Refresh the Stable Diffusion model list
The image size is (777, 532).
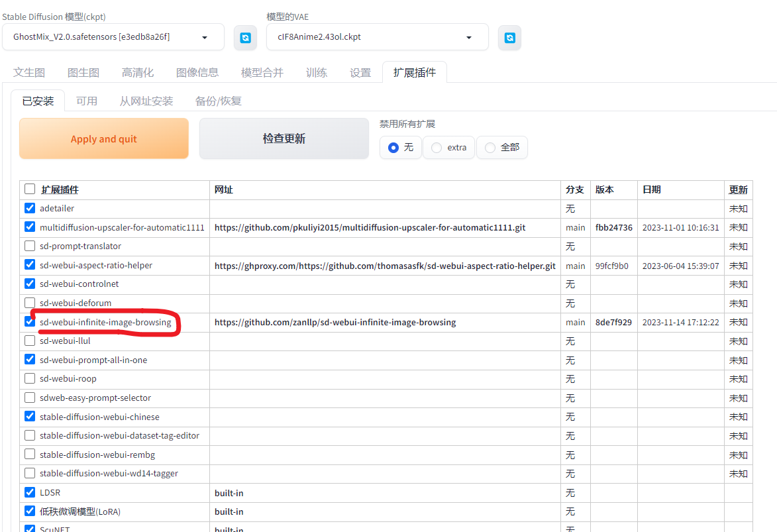[245, 38]
